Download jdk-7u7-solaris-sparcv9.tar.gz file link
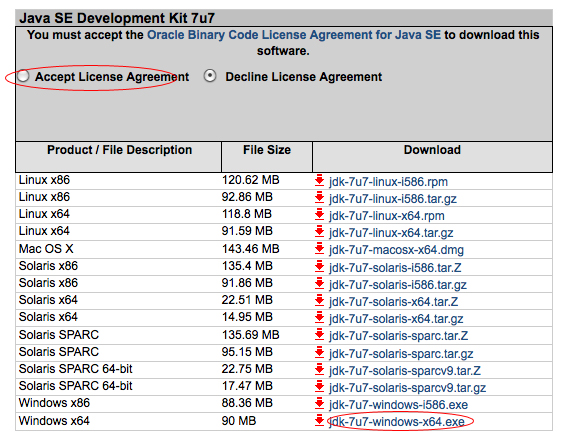 pyautogui.click(x=408, y=388)
